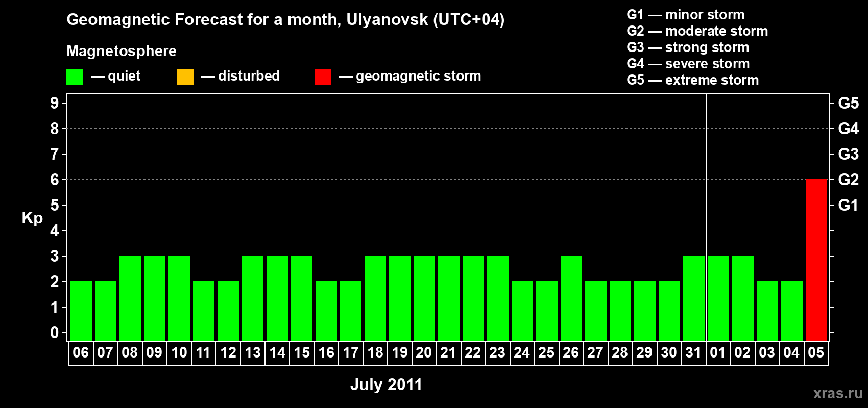
Task: Click date cell 26 on the x-axis
Action: (x=571, y=352)
